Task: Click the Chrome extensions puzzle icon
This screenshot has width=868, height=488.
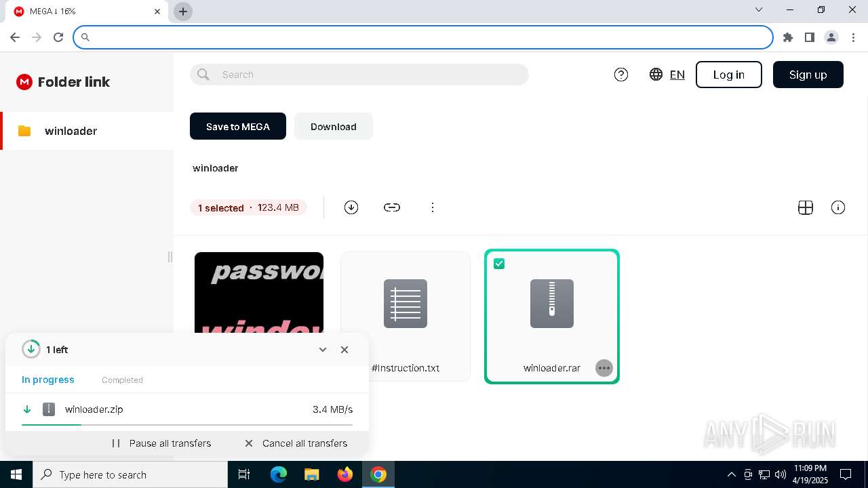Action: (x=788, y=37)
